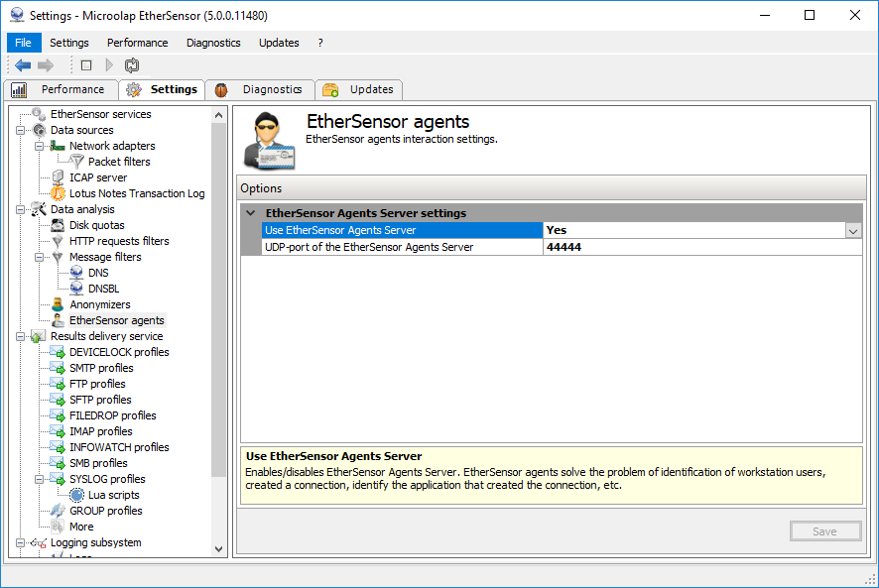
Task: Click the Packet filters funnel icon
Action: 76,162
